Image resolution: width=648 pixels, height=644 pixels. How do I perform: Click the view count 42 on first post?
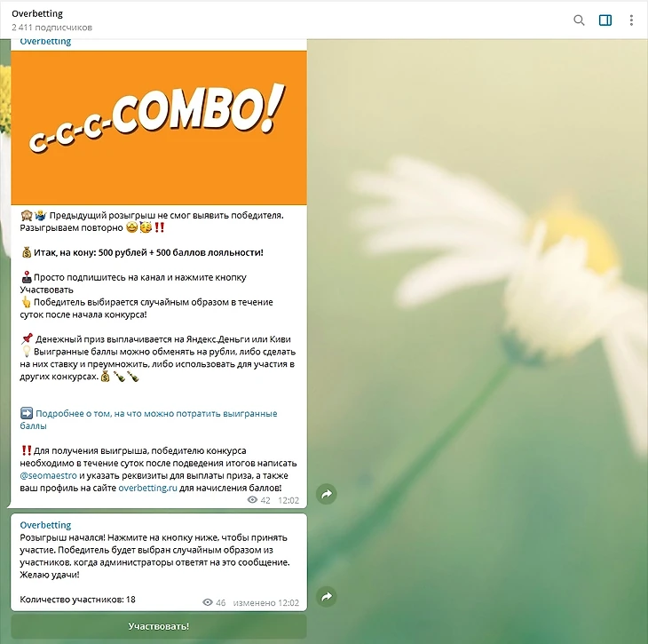coord(259,500)
